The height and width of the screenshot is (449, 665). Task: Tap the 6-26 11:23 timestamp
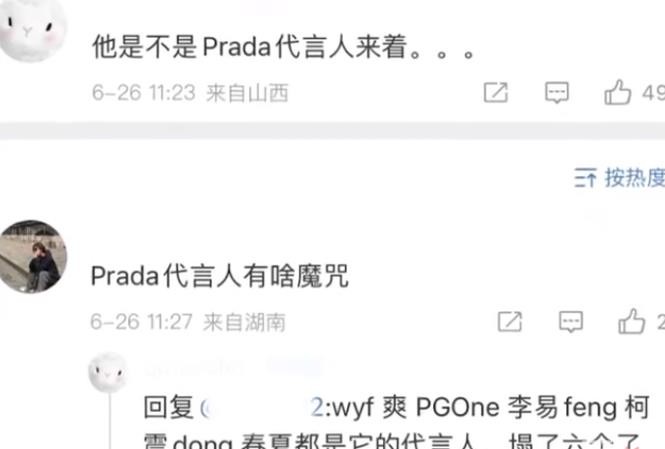(144, 92)
